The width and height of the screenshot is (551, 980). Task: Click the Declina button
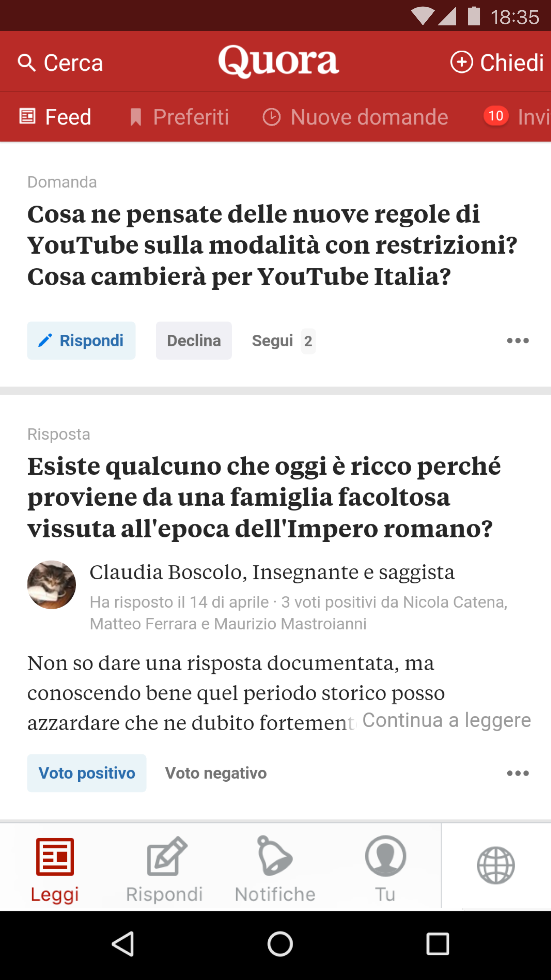(x=194, y=340)
